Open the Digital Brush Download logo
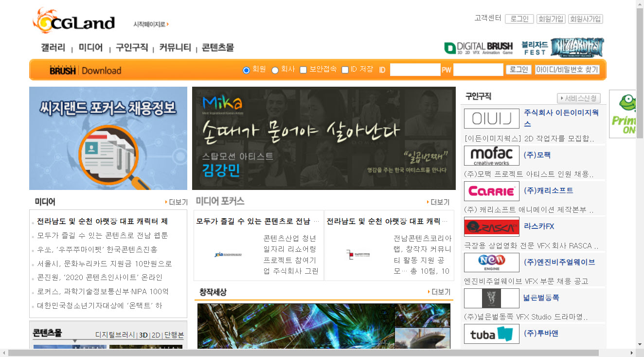 click(x=85, y=71)
